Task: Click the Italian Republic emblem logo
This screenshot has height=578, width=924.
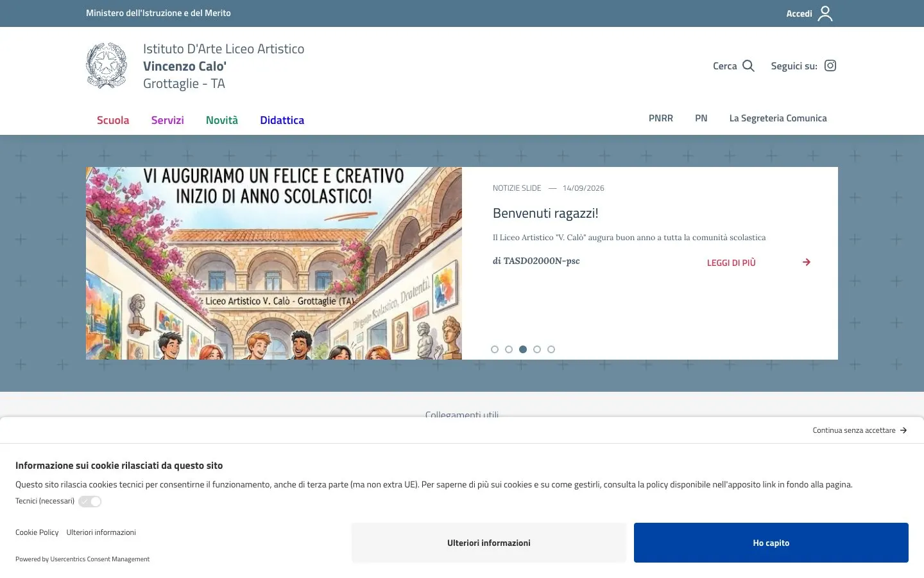Action: [107, 66]
